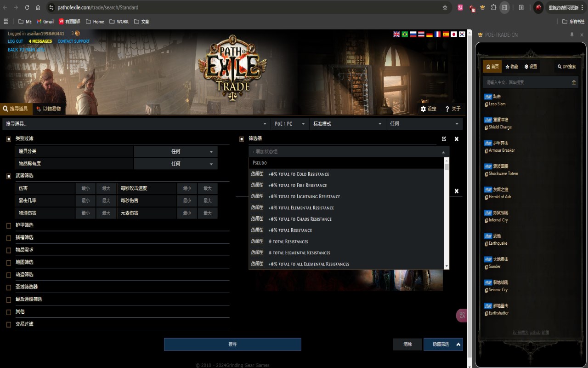The height and width of the screenshot is (368, 588).
Task: Reload the page
Action: click(27, 7)
